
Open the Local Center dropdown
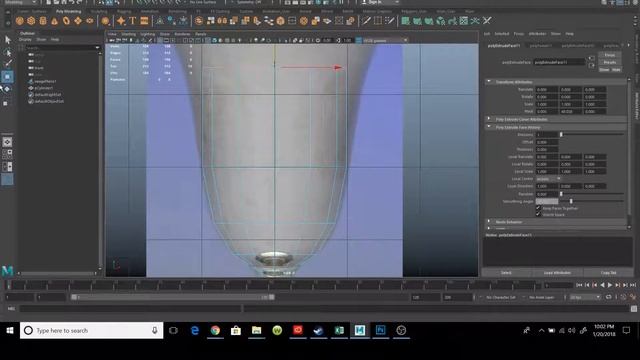click(x=548, y=179)
